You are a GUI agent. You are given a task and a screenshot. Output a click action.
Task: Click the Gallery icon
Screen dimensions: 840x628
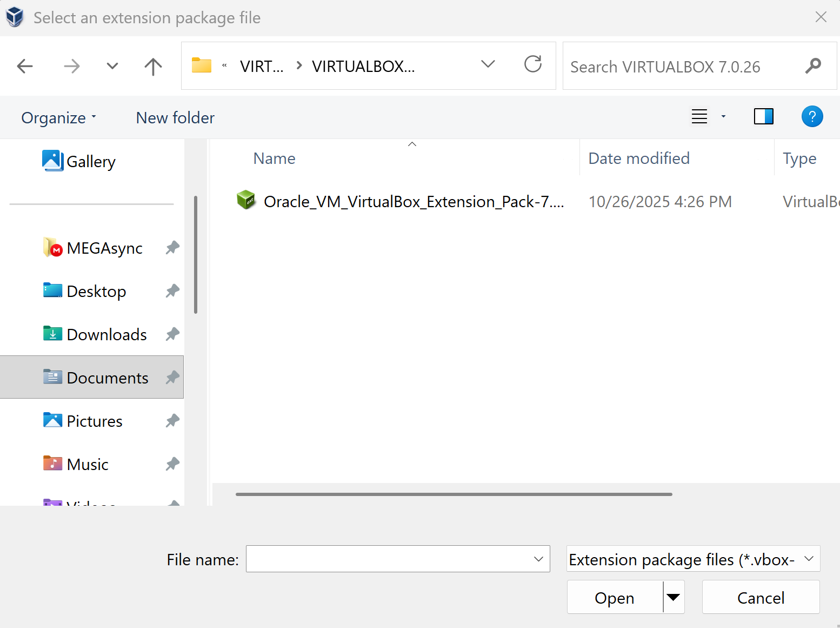coord(52,161)
